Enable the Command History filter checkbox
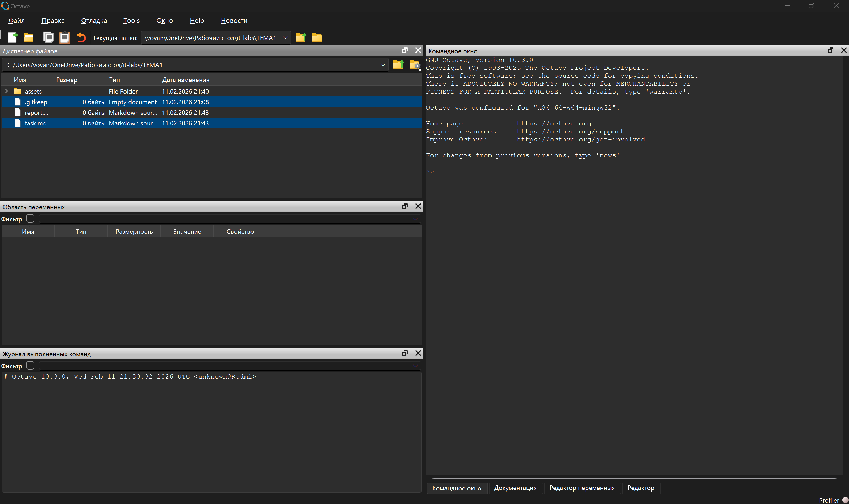Screen dimensions: 849x504 (x=30, y=366)
